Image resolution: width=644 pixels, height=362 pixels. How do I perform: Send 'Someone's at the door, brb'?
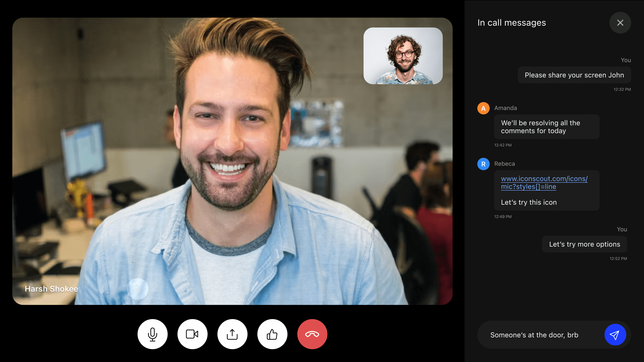(x=616, y=335)
